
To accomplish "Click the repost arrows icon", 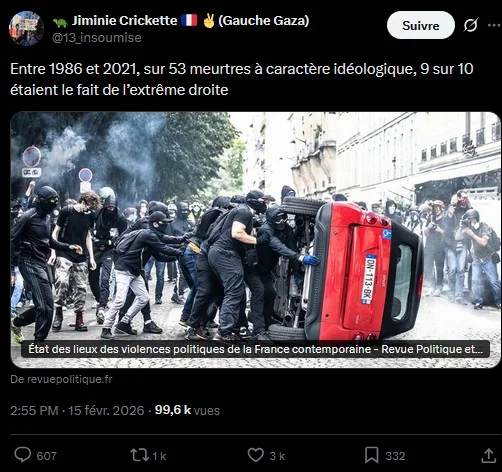I will 139,455.
